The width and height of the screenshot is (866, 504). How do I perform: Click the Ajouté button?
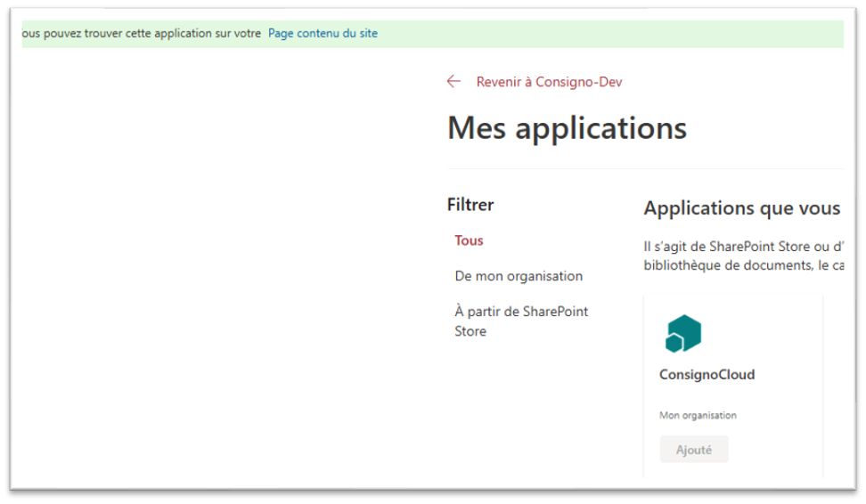click(694, 450)
